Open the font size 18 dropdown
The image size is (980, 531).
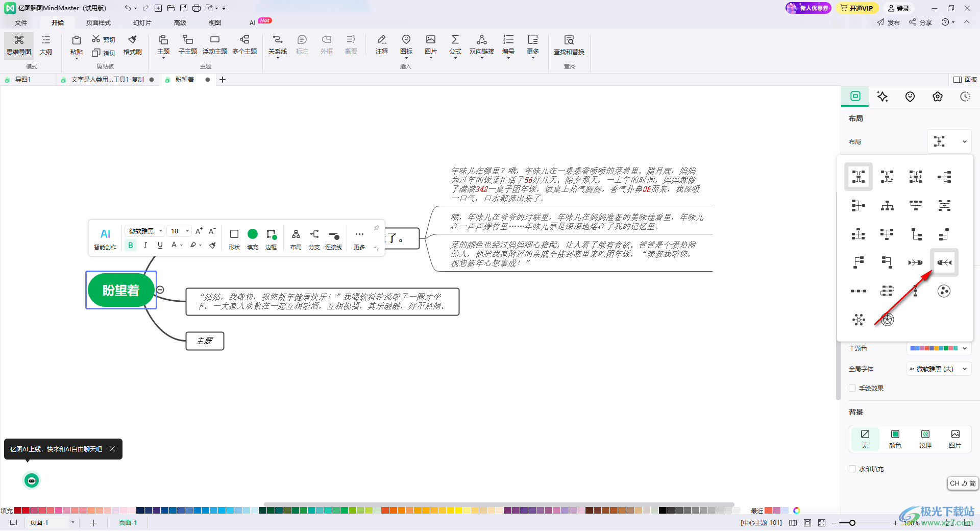(179, 231)
